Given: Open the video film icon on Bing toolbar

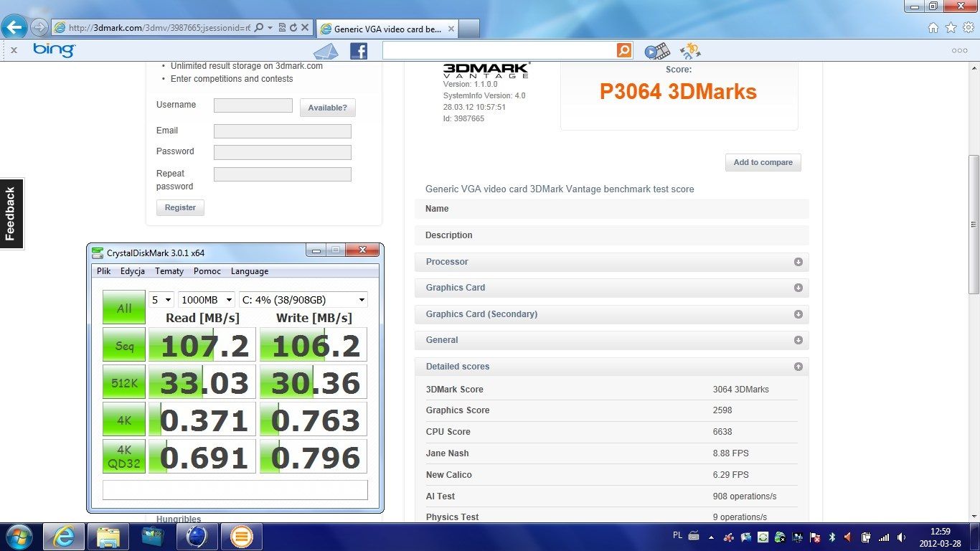Looking at the screenshot, I should coord(656,51).
